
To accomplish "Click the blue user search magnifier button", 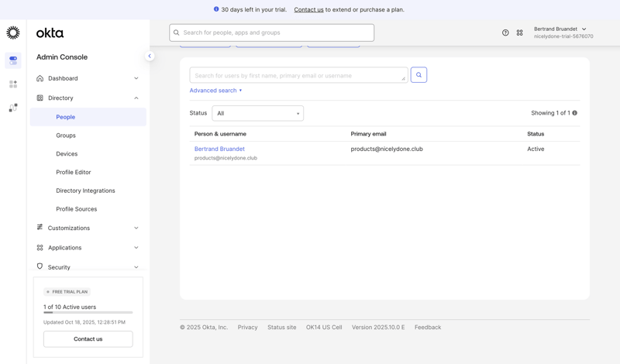I will (418, 74).
